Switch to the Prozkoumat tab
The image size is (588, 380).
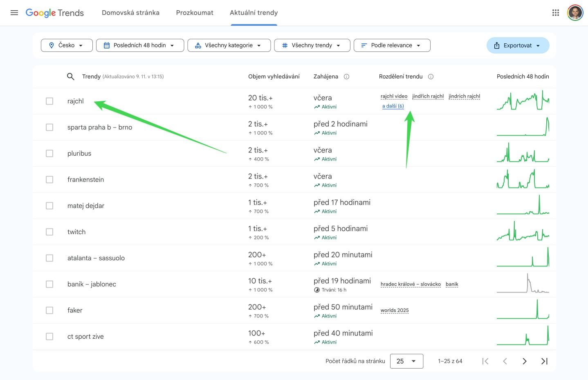coord(195,13)
